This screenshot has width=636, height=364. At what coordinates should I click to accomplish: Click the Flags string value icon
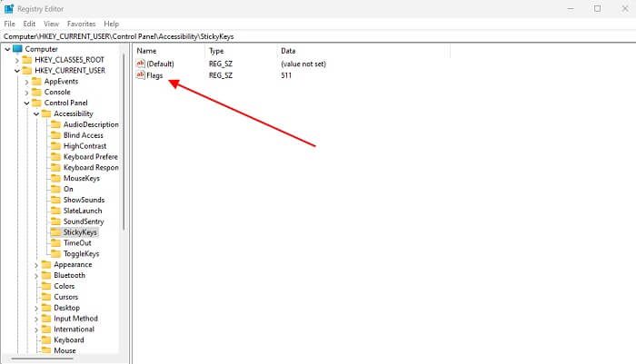coord(140,75)
